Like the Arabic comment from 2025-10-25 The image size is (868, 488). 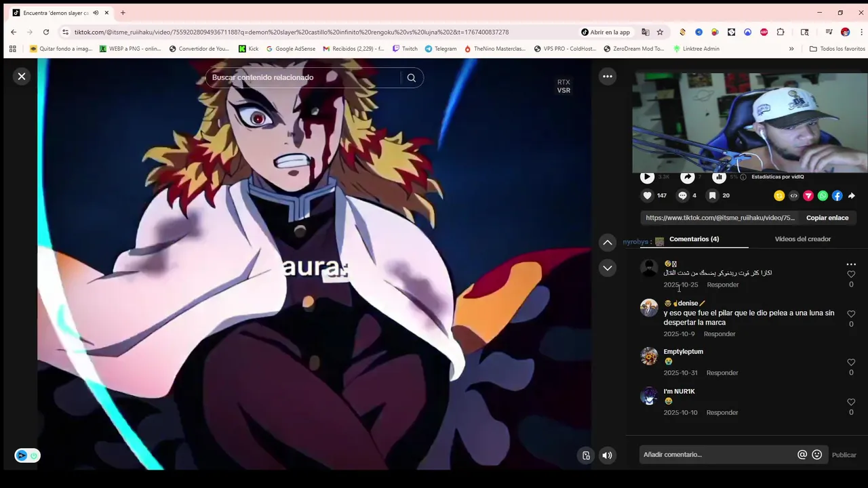point(851,274)
